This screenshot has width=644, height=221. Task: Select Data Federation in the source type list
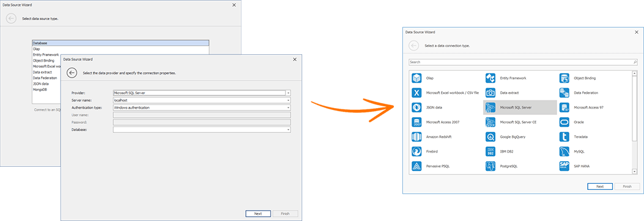tap(45, 78)
